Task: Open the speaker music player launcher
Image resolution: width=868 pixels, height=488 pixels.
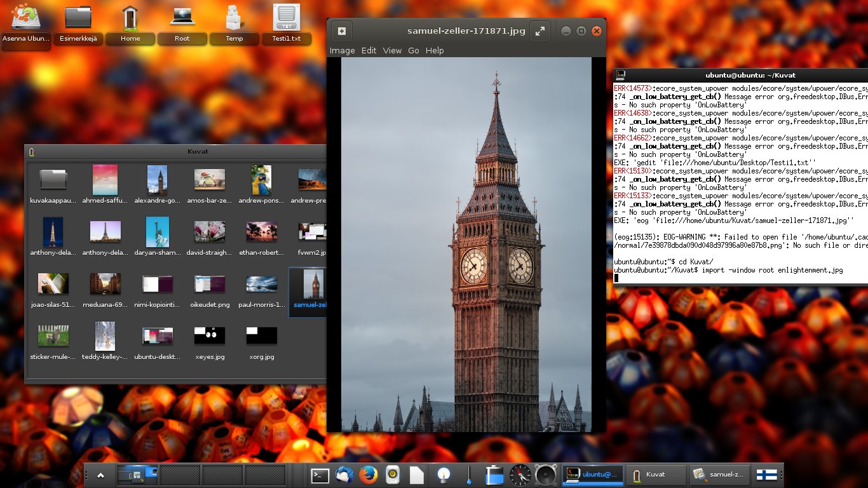Action: 393,475
